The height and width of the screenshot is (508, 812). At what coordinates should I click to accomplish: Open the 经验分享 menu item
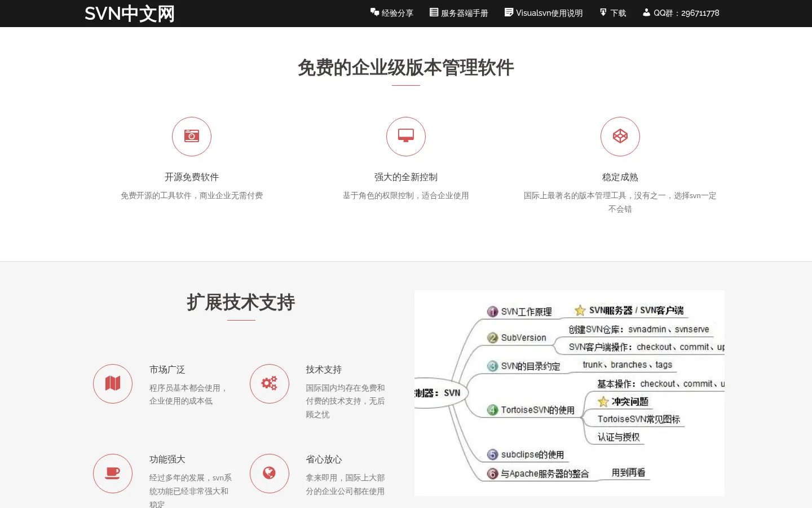pos(391,13)
